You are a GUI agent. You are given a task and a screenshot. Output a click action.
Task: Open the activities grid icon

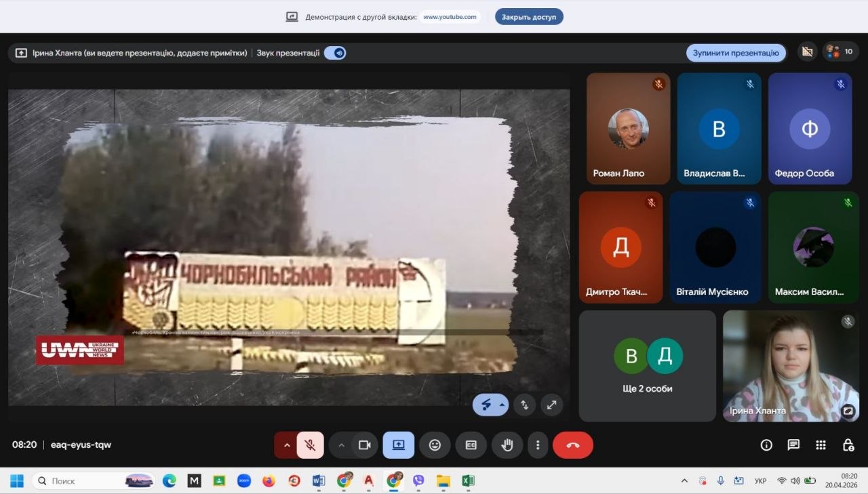pyautogui.click(x=821, y=445)
